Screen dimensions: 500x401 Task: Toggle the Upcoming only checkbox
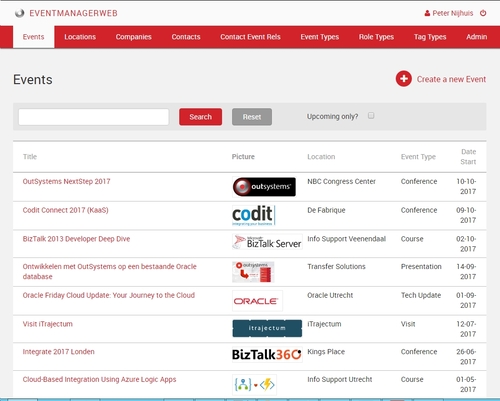coord(371,116)
